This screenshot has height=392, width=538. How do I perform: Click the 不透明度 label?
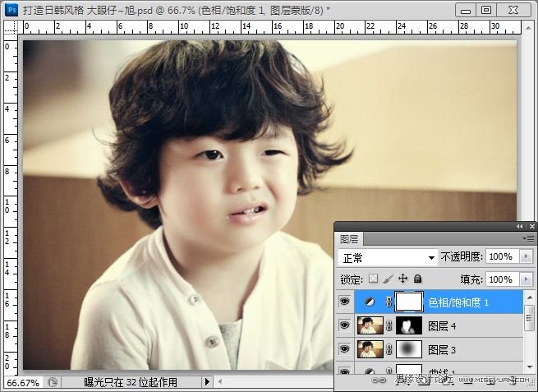(462, 256)
